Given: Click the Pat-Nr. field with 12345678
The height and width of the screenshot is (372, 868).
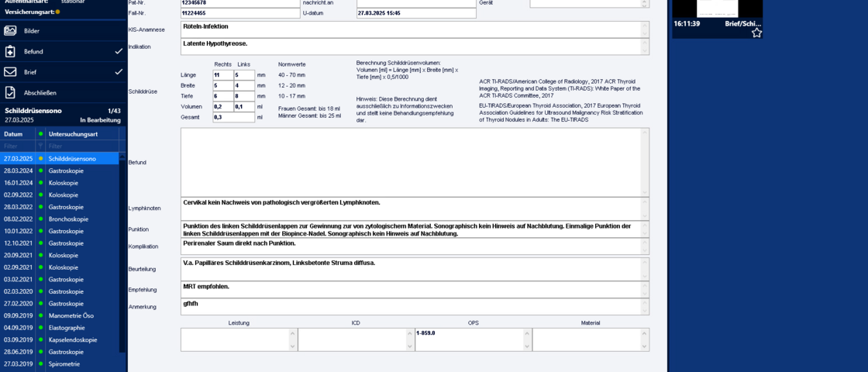Looking at the screenshot, I should tap(240, 3).
